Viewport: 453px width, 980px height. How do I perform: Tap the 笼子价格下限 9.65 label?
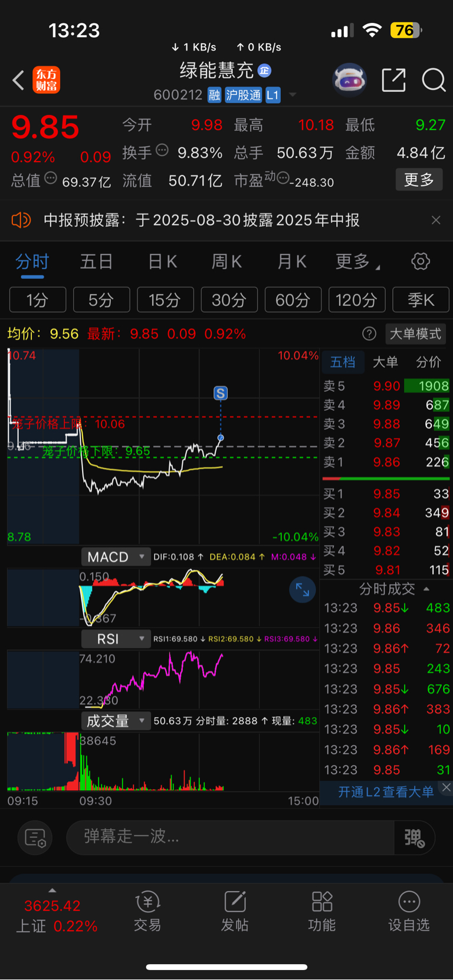coord(96,451)
